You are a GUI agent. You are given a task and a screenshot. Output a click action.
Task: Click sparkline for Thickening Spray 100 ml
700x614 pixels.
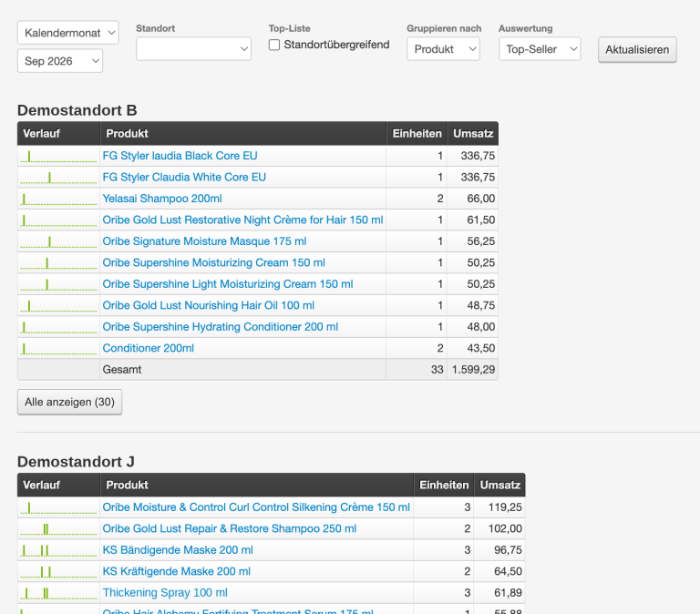click(x=58, y=593)
